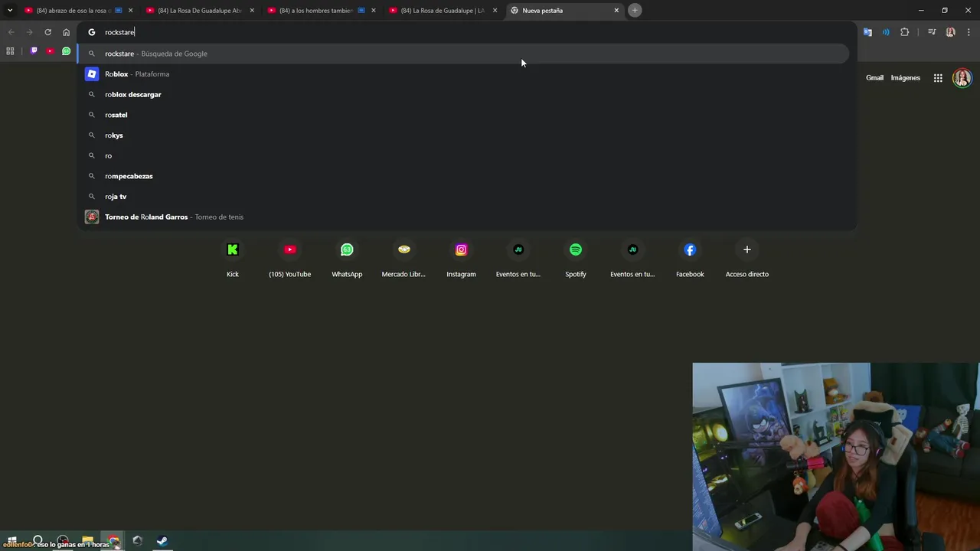The image size is (980, 551).
Task: Switch to 'La Rosa De Guadalupe Ab...' tab
Action: 199,10
